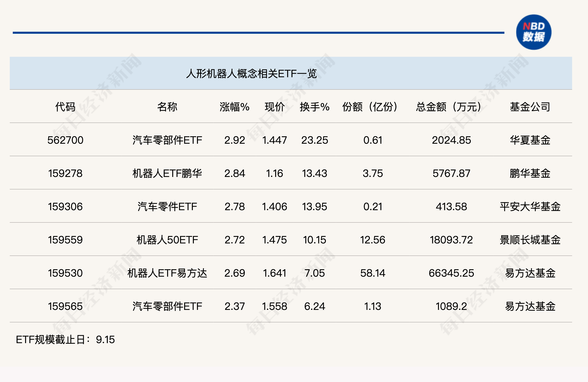Click the ETF规模截止日 footer note

tap(65, 340)
